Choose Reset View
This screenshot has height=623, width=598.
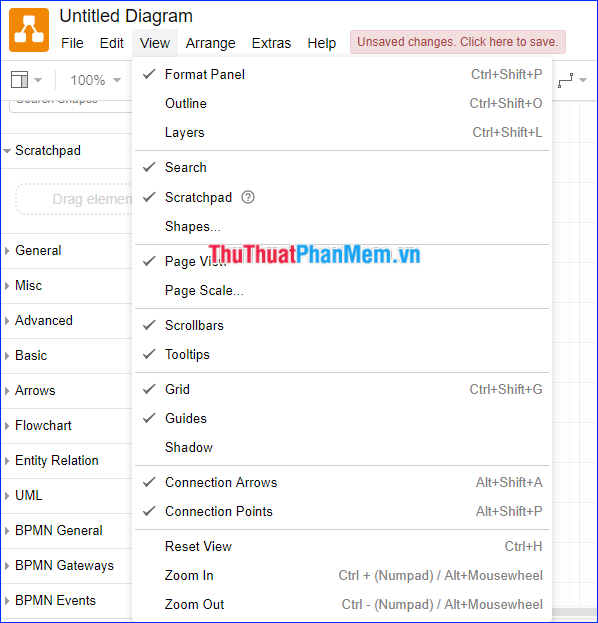pyautogui.click(x=342, y=546)
